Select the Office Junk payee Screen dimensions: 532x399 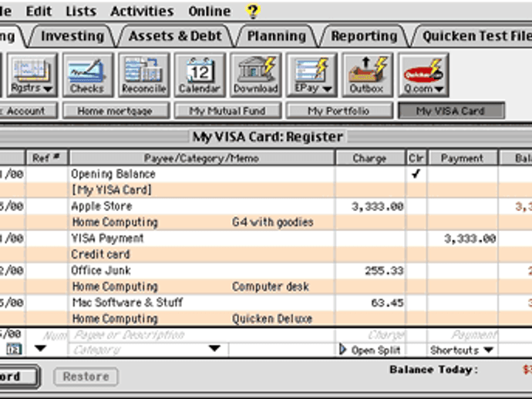pyautogui.click(x=101, y=270)
